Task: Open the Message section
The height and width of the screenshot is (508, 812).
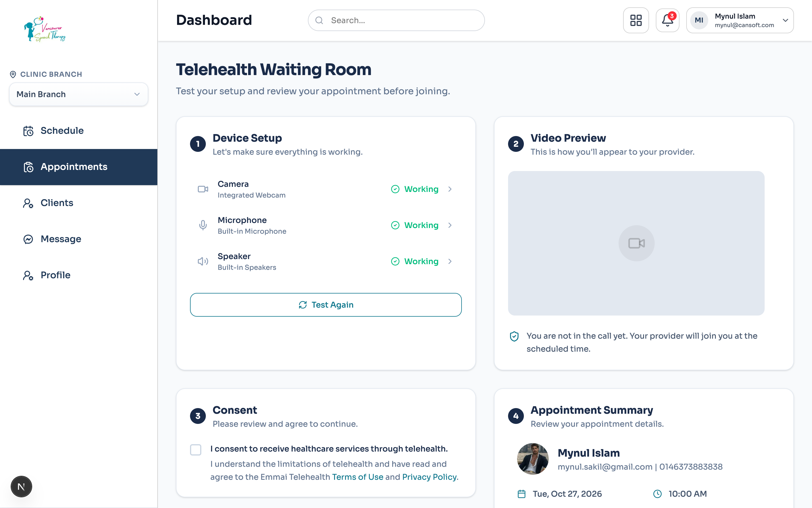Action: (78, 239)
